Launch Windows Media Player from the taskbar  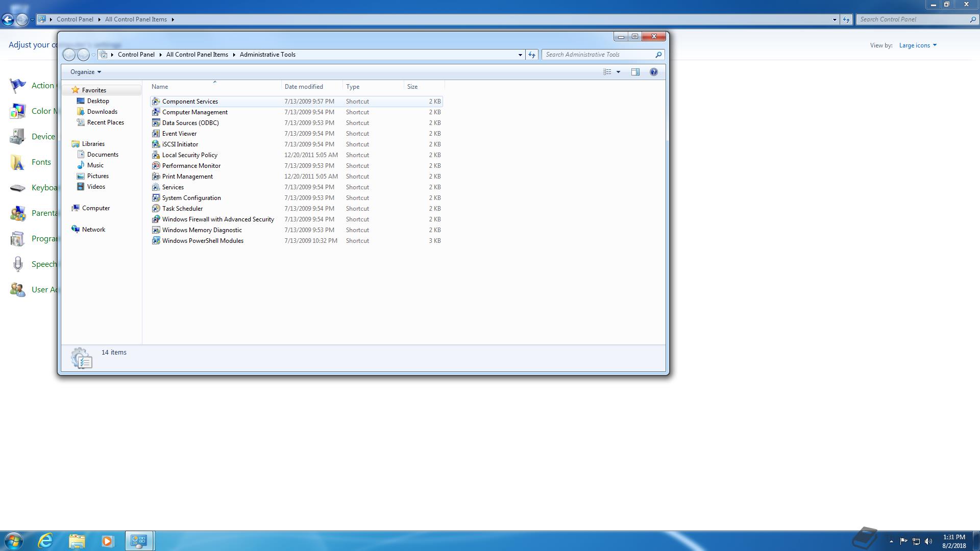coord(107,541)
